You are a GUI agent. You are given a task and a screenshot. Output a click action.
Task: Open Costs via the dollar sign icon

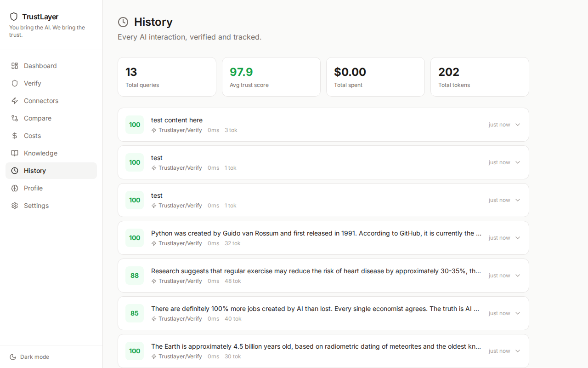pos(14,136)
